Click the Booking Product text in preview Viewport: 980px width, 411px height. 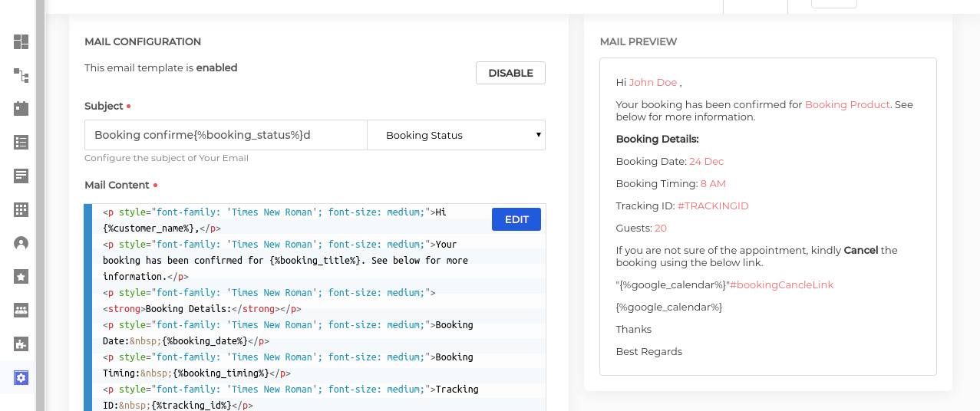pos(847,104)
